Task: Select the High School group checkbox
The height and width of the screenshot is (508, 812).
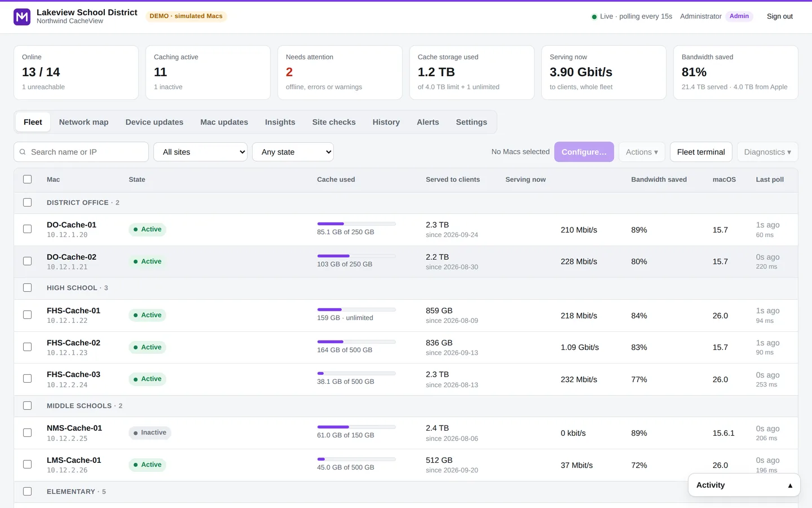Action: click(27, 288)
